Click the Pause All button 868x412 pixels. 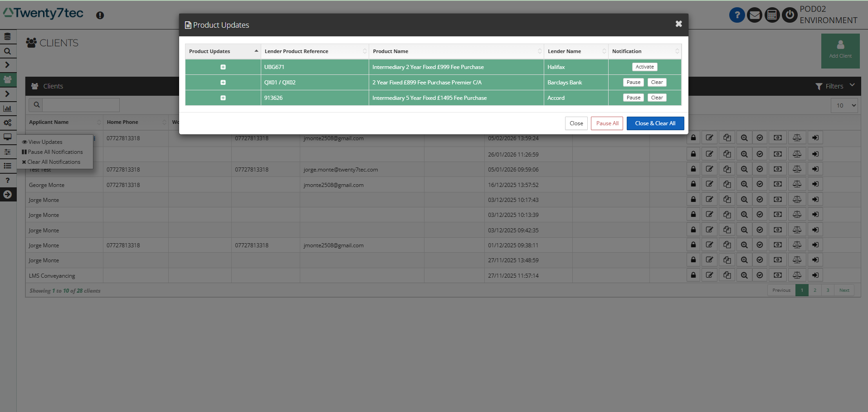pos(607,123)
